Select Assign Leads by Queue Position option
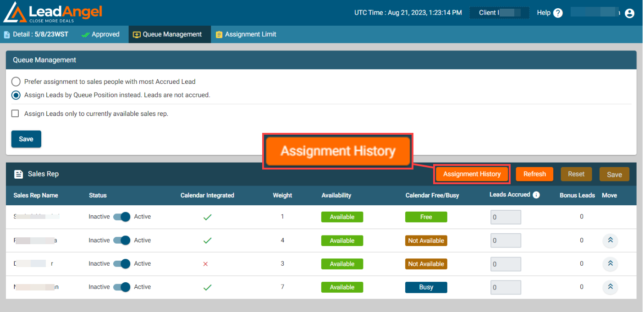 16,95
